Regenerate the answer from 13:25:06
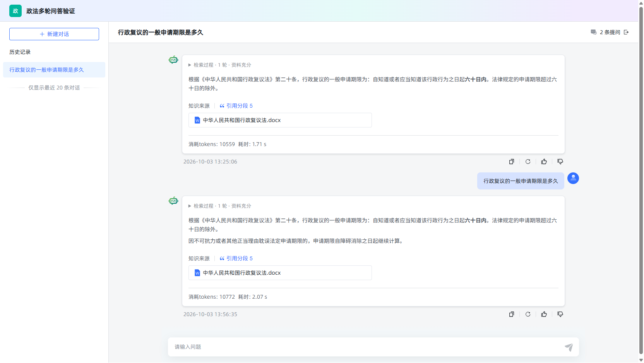Viewport: 644px width, 363px height. (x=528, y=162)
